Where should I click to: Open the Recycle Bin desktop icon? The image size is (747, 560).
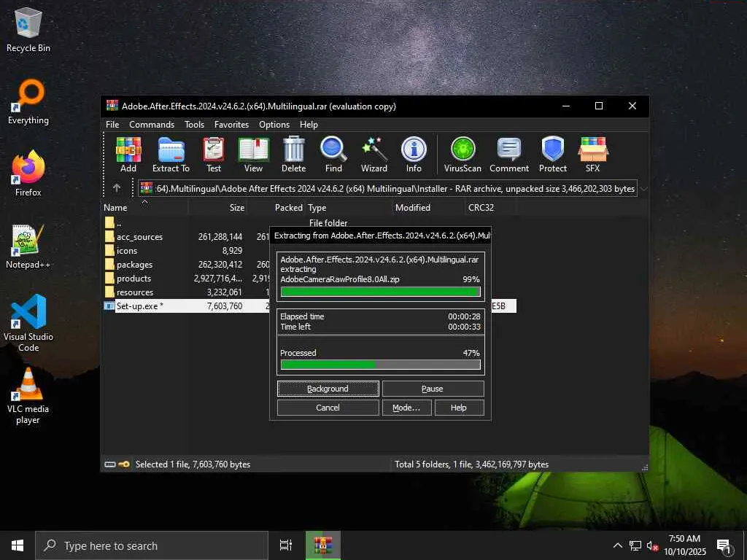tap(28, 29)
